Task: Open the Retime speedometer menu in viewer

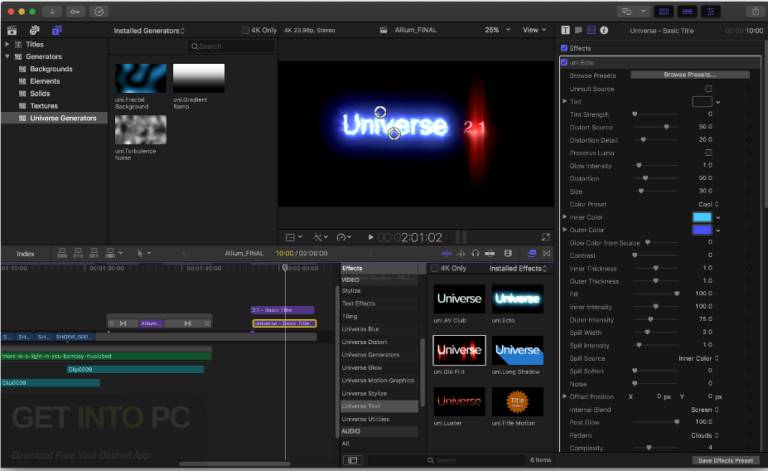Action: (344, 237)
